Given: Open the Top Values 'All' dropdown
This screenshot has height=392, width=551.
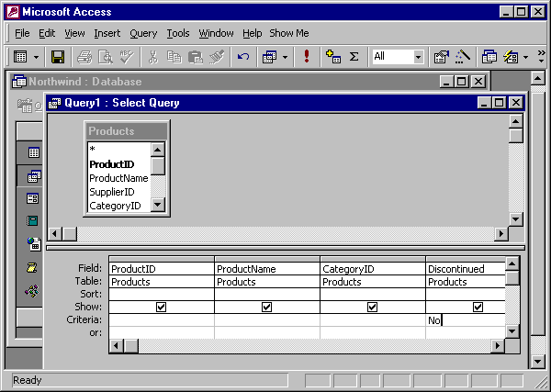Looking at the screenshot, I should (x=418, y=57).
